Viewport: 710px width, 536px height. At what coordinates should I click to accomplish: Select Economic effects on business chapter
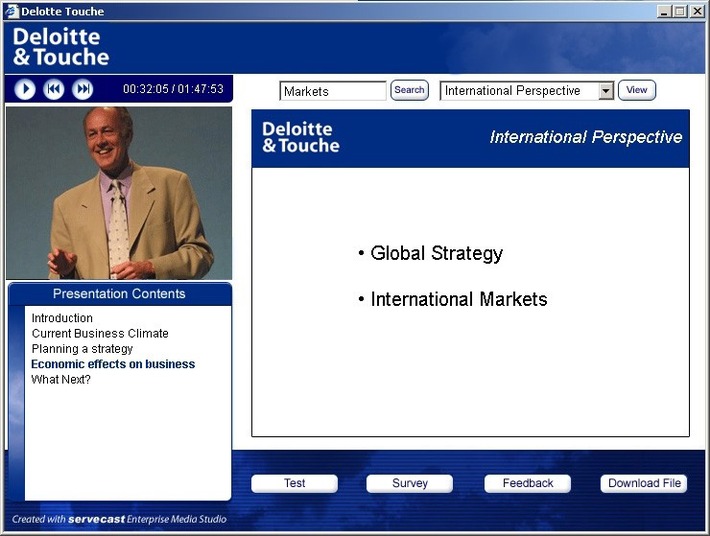tap(113, 364)
